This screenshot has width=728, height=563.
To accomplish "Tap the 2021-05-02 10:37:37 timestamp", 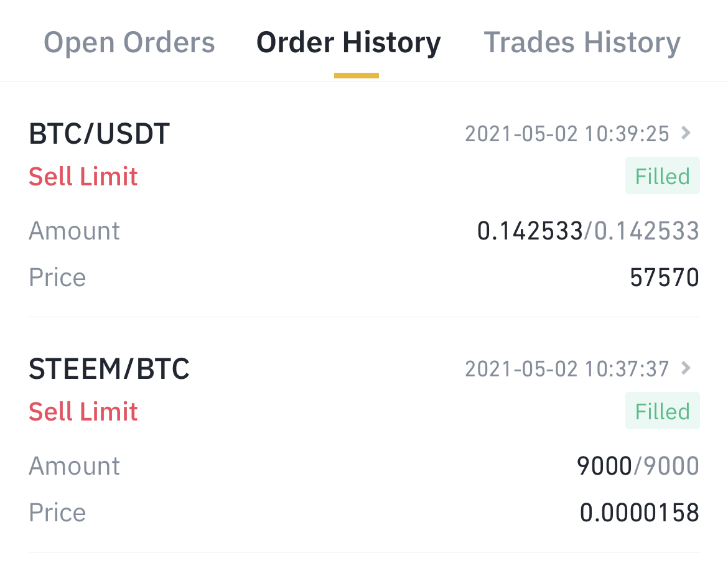I will [567, 369].
